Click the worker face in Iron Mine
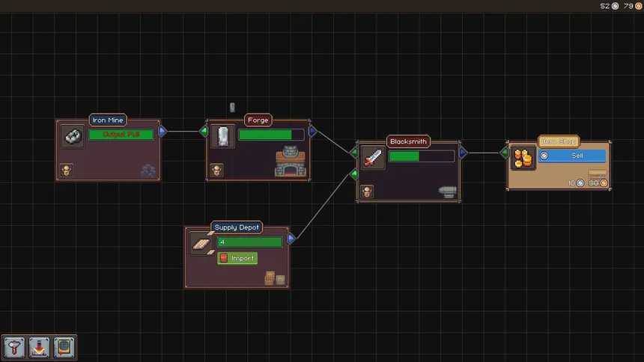644x362 pixels. pyautogui.click(x=67, y=170)
